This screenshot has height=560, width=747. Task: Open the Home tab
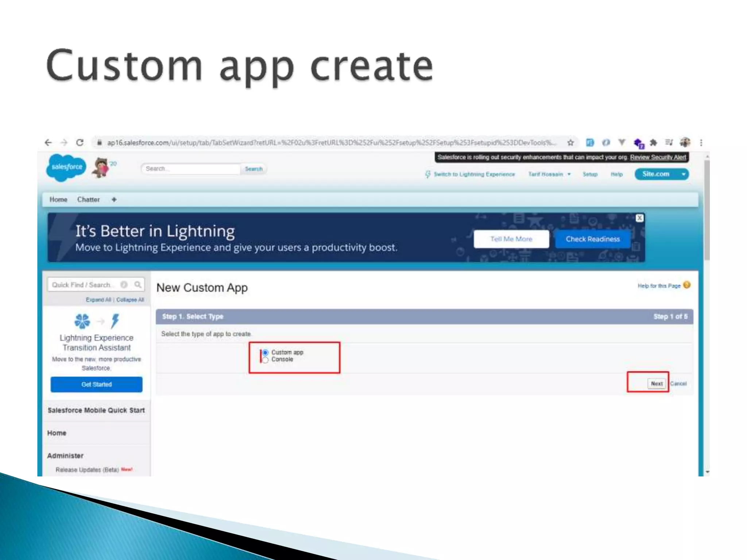click(58, 199)
